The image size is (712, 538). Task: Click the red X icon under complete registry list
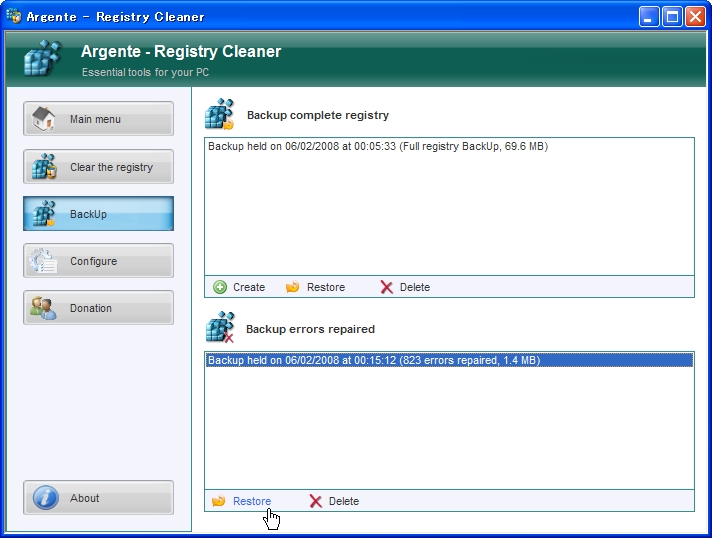386,287
